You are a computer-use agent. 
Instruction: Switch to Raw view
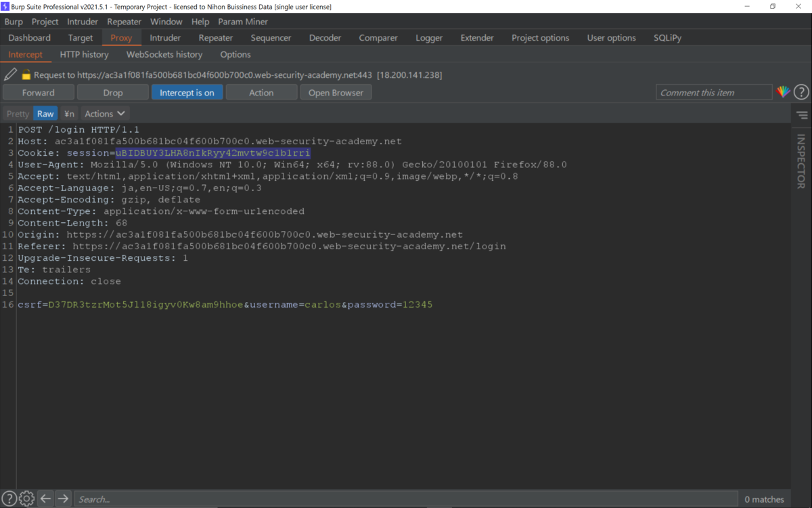(x=45, y=114)
